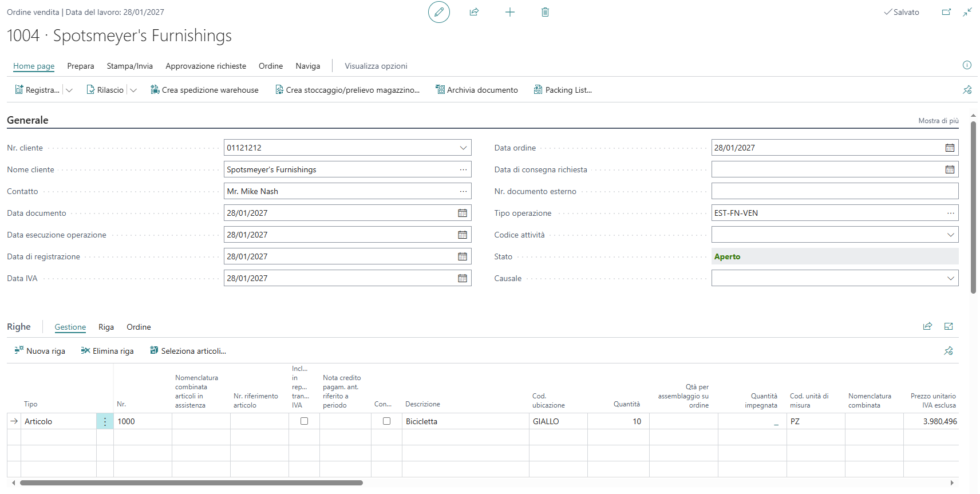Click Crea spedizione warehouse

click(x=204, y=90)
